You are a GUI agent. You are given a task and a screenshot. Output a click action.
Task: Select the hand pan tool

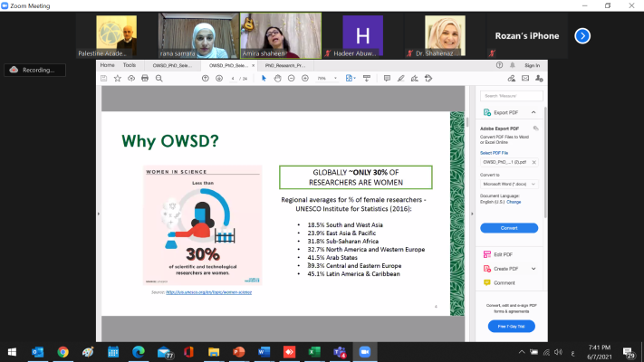click(277, 79)
